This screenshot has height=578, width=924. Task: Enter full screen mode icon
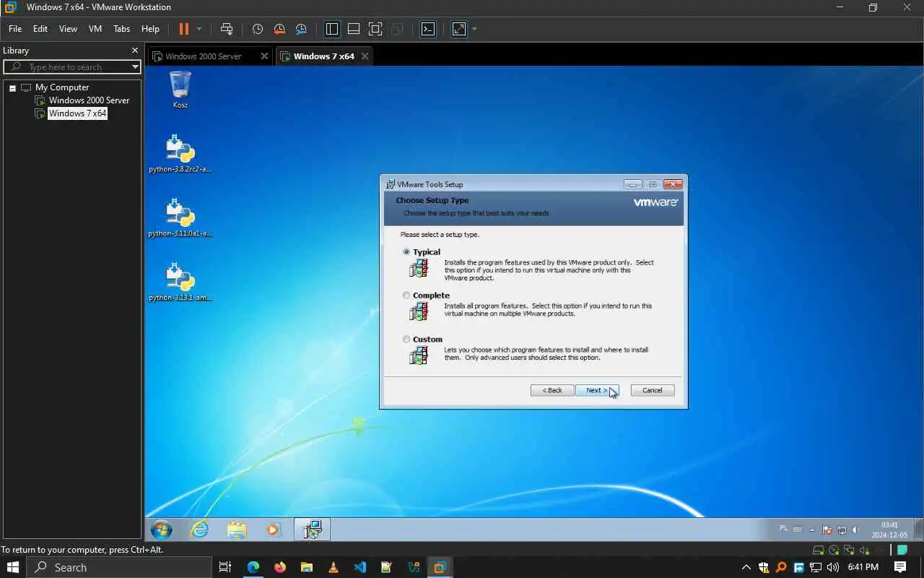pyautogui.click(x=375, y=29)
